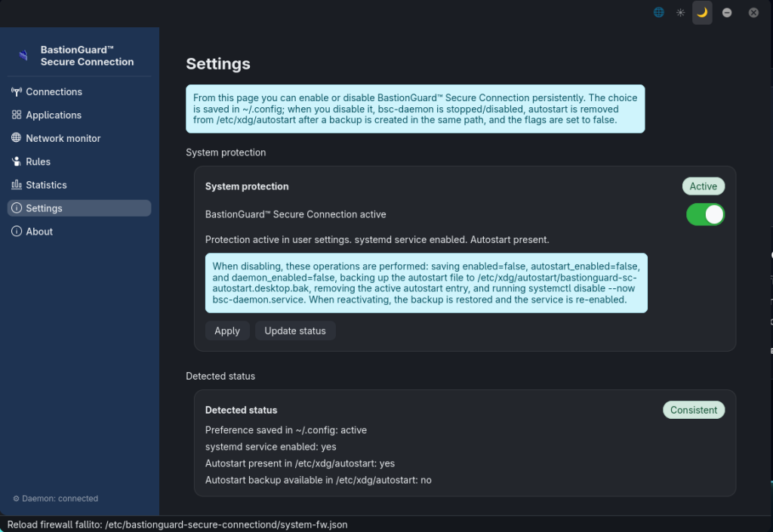This screenshot has height=532, width=773.
Task: Click "Autostart backup available" line
Action: [x=318, y=480]
